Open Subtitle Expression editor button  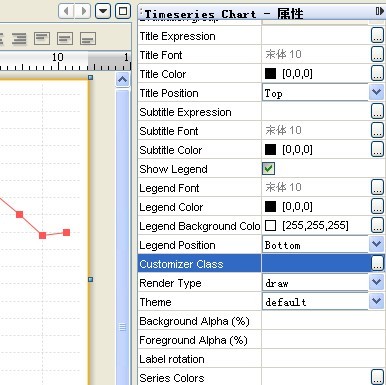[x=377, y=111]
